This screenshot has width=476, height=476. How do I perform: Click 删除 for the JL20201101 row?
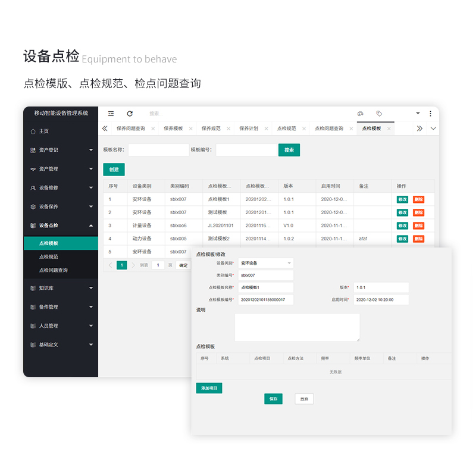[x=419, y=226]
